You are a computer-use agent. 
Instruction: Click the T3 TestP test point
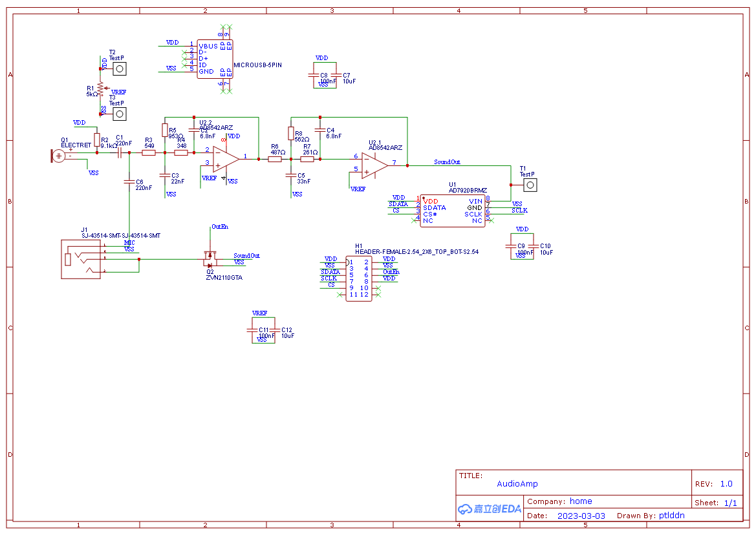click(120, 114)
